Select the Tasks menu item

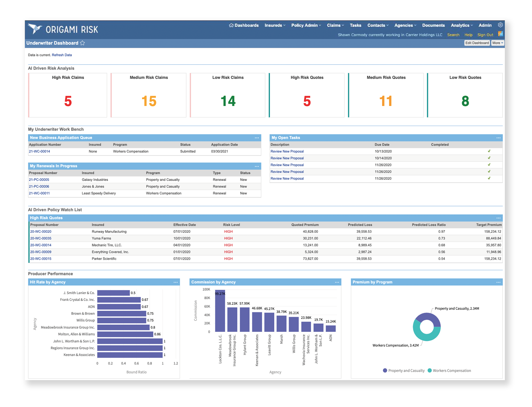pyautogui.click(x=355, y=25)
